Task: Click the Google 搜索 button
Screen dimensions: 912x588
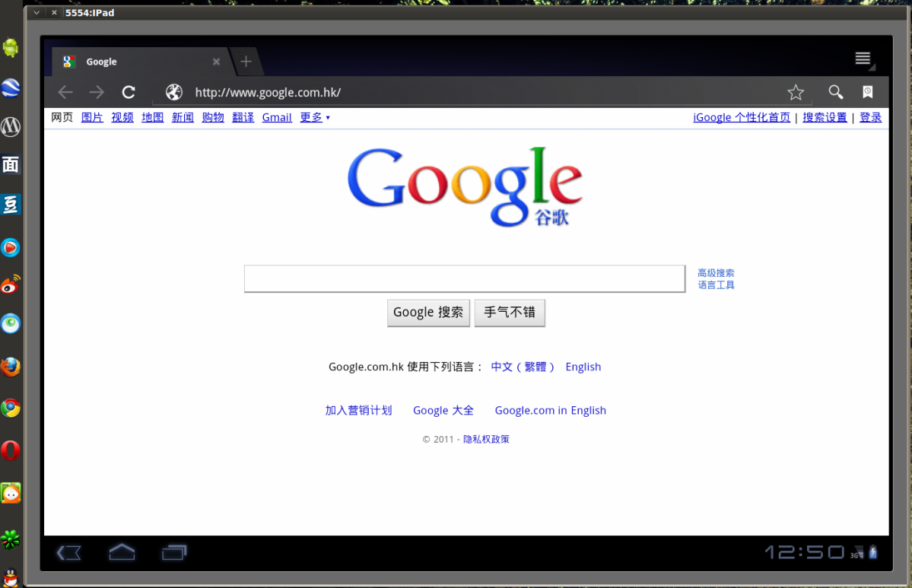Action: tap(428, 313)
